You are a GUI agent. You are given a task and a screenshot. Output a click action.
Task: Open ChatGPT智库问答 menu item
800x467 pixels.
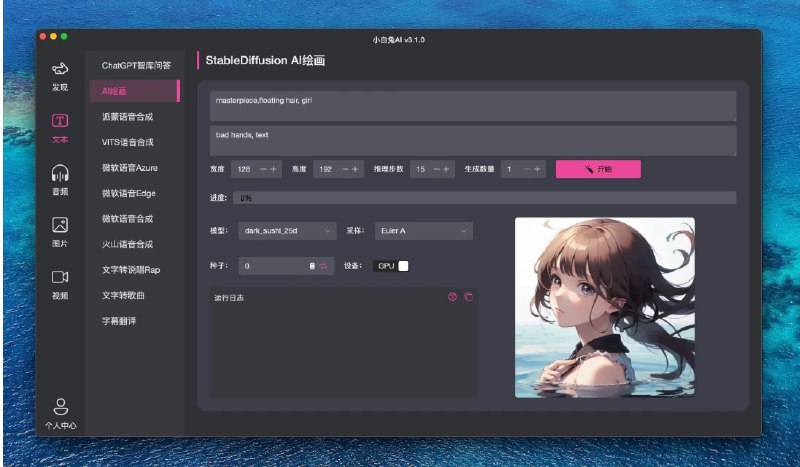(x=136, y=65)
